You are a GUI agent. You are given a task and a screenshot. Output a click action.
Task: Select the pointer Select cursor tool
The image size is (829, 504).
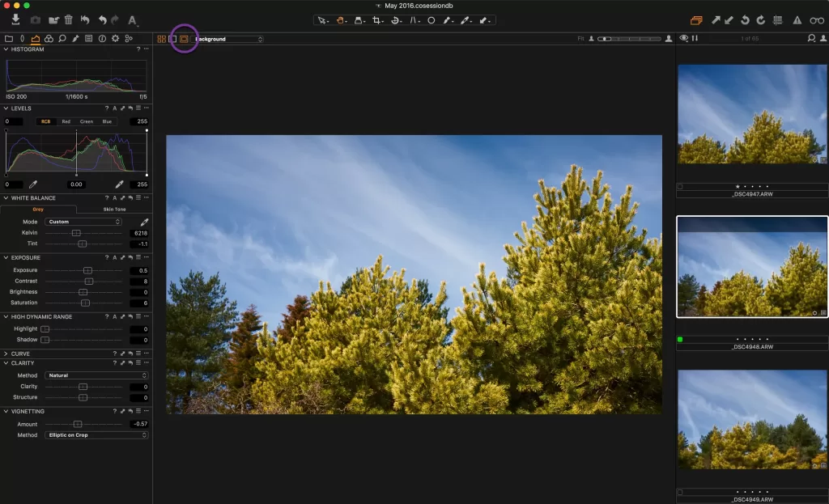[x=322, y=20]
